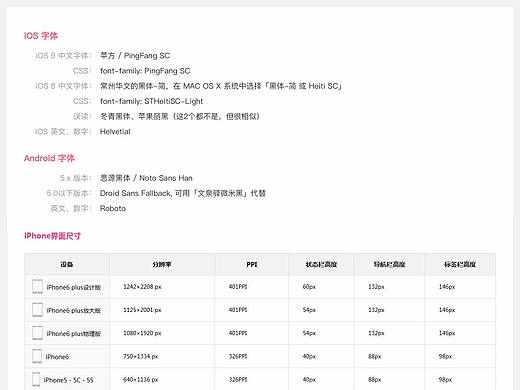The height and width of the screenshot is (390, 520).
Task: Click the iPhone6 plus放大版 device name
Action: (74, 311)
